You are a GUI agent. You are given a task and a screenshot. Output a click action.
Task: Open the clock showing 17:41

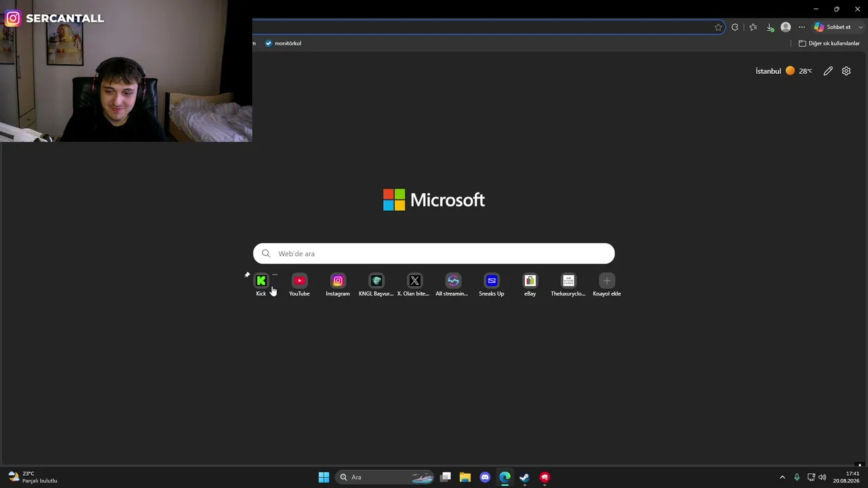point(847,477)
